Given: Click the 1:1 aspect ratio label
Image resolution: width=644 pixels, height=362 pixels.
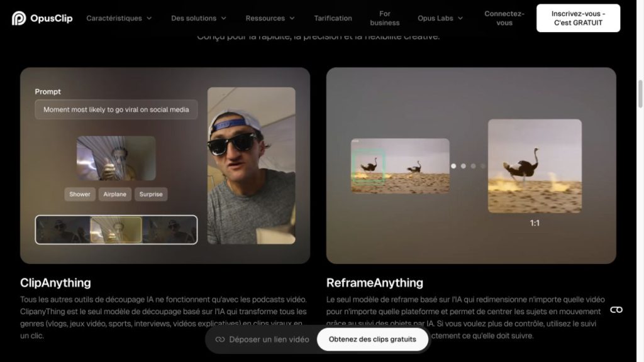Looking at the screenshot, I should pyautogui.click(x=535, y=223).
